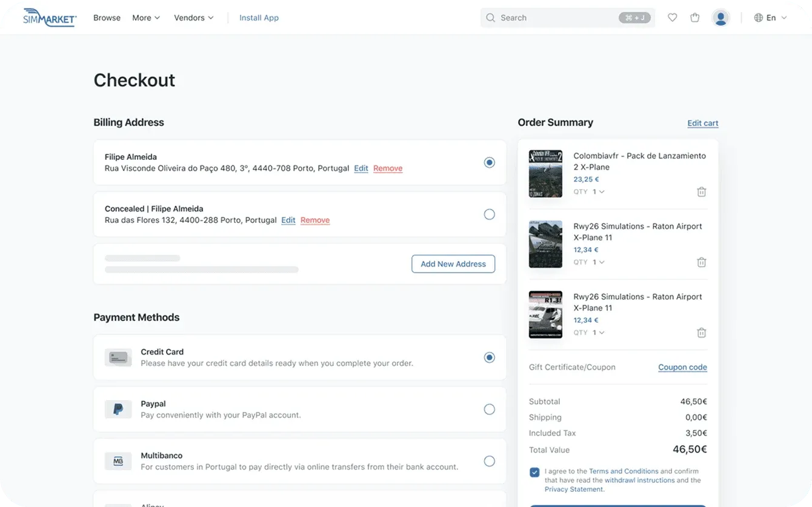Focus the Search input field

[568, 18]
